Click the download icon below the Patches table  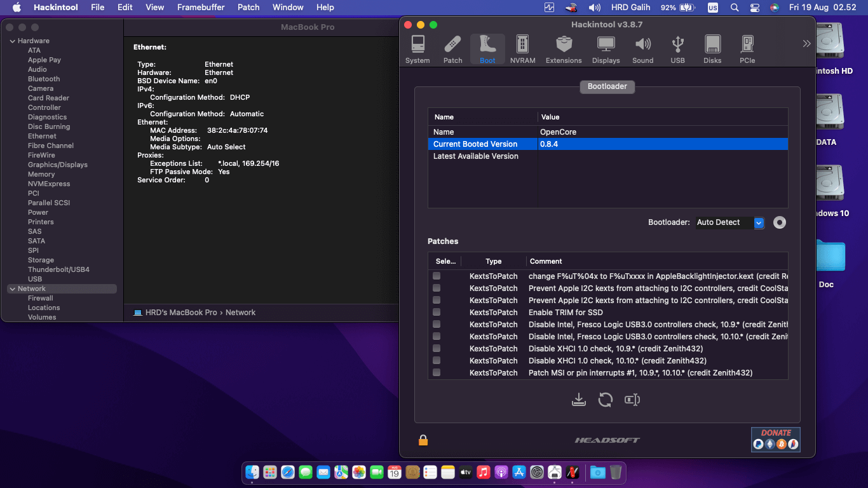point(578,400)
